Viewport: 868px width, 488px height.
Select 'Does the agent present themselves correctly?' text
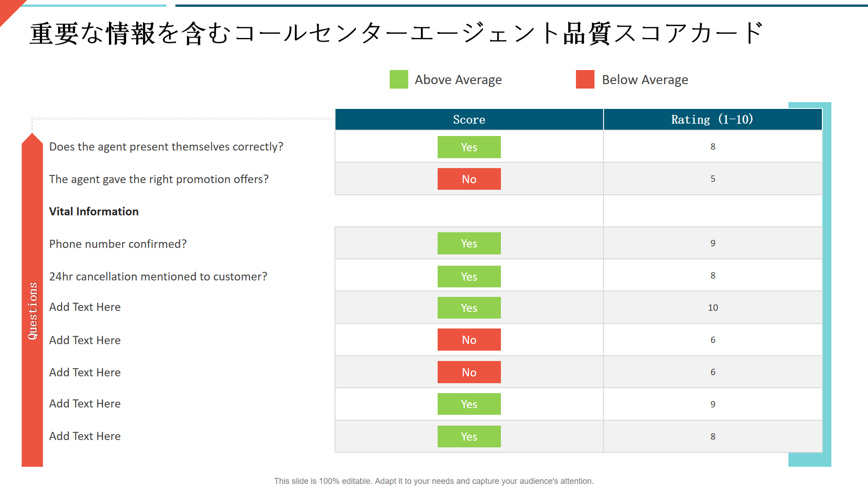166,147
